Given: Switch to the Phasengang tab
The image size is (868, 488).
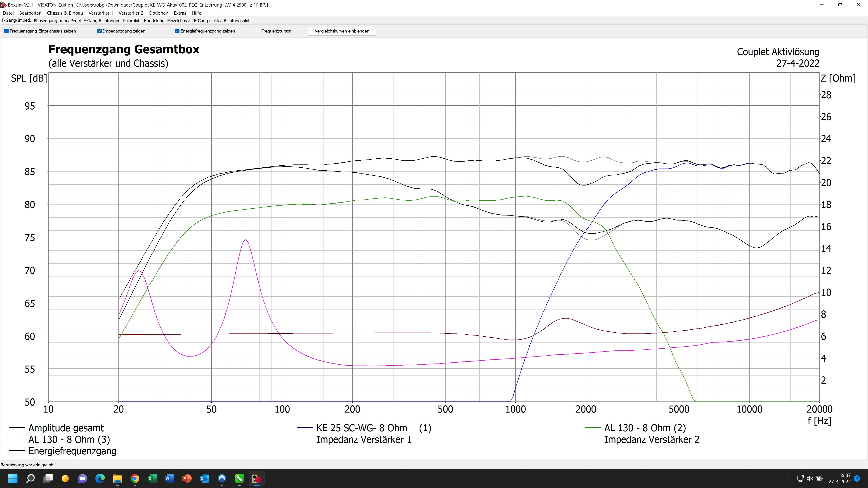Looking at the screenshot, I should [x=45, y=21].
